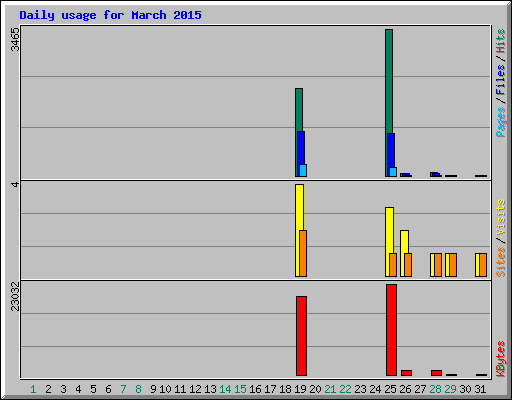The width and height of the screenshot is (512, 400).
Task: Click the orange sites bar for day 29
Action: [453, 265]
